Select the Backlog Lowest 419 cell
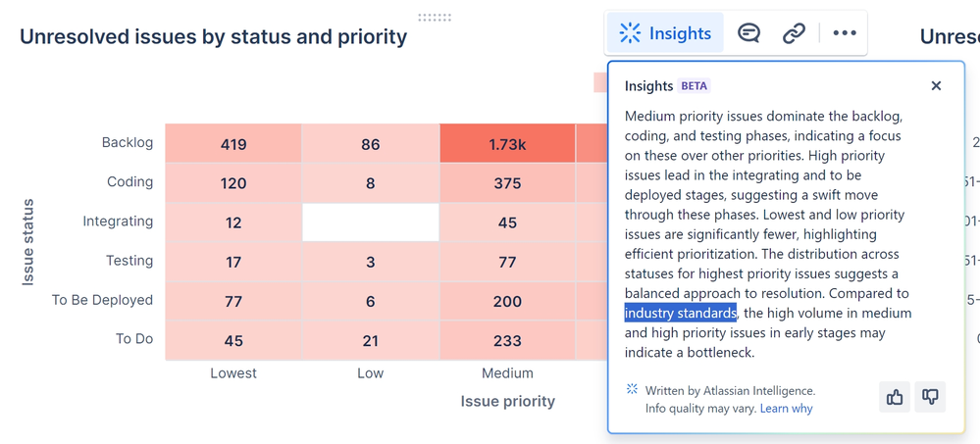 [233, 144]
